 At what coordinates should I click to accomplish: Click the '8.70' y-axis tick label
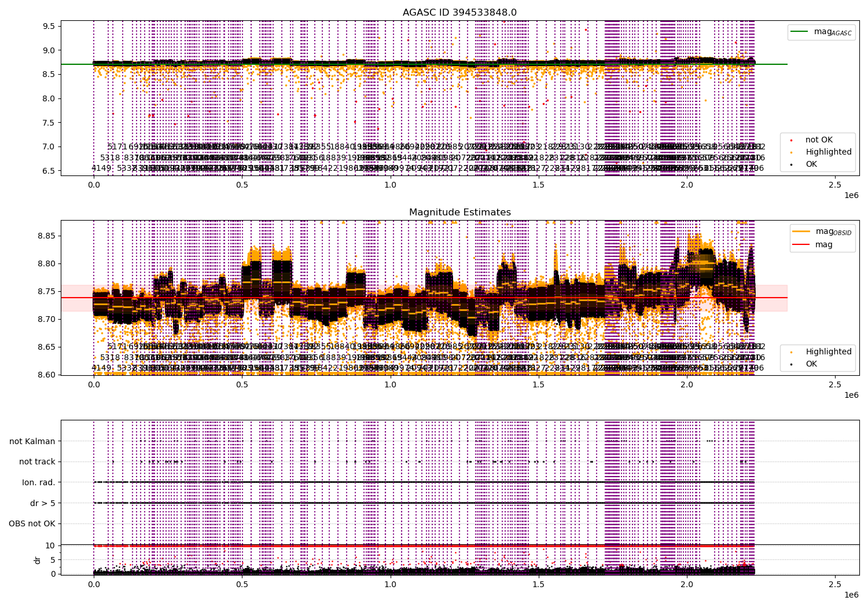[47, 320]
